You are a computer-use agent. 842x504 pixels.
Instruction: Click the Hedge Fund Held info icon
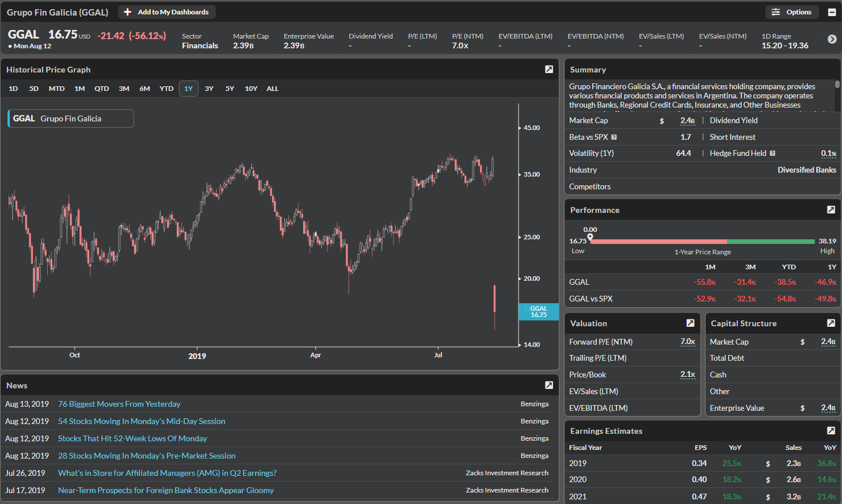(772, 154)
